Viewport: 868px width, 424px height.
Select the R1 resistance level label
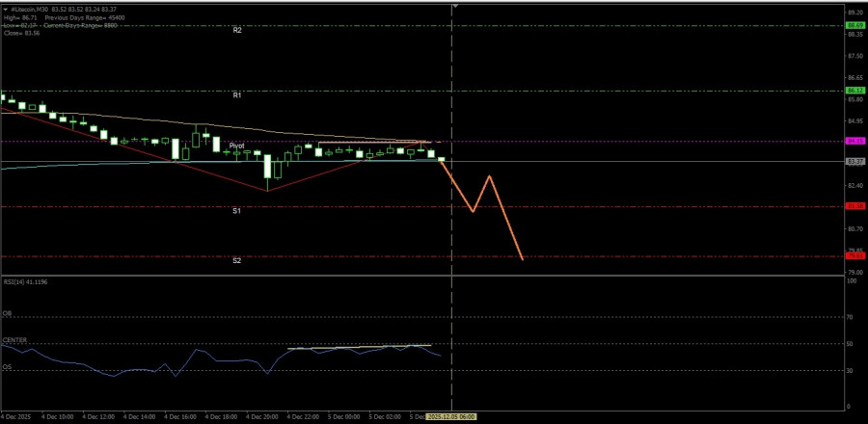236,96
